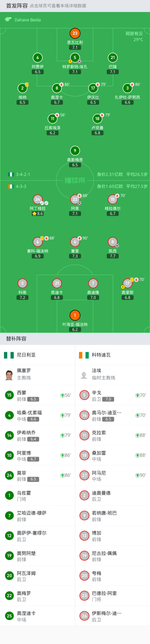Tap 法埃 interim coach avatar
150x644 pixels.
coord(84,375)
